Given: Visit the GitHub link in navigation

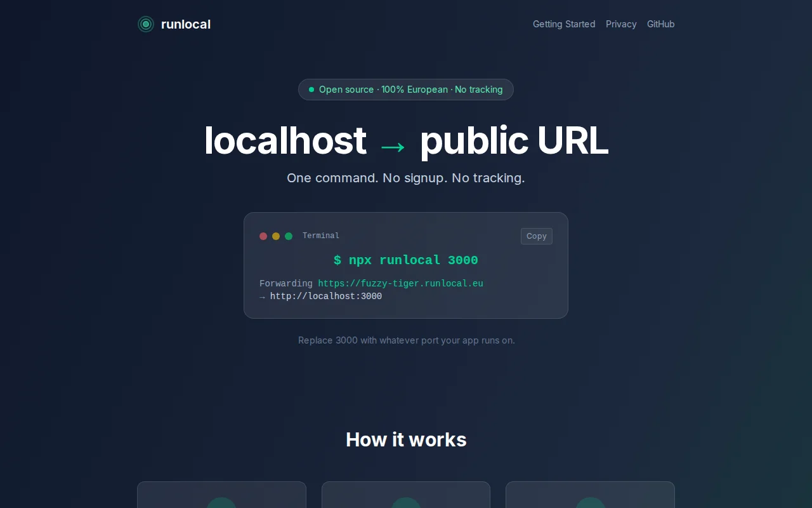Looking at the screenshot, I should click(x=661, y=24).
